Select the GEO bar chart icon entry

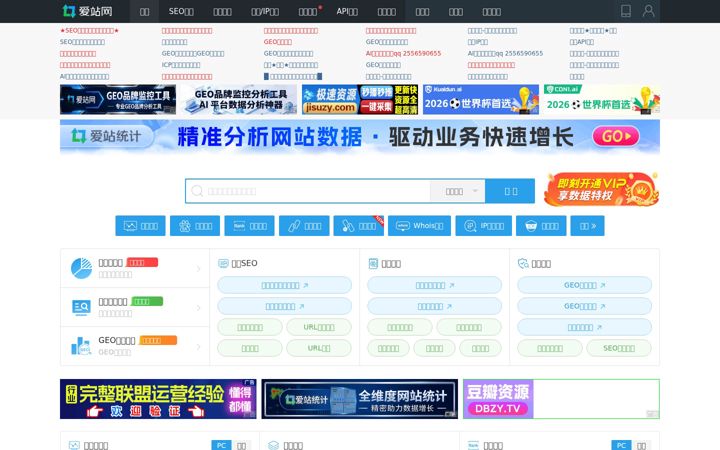pyautogui.click(x=135, y=346)
